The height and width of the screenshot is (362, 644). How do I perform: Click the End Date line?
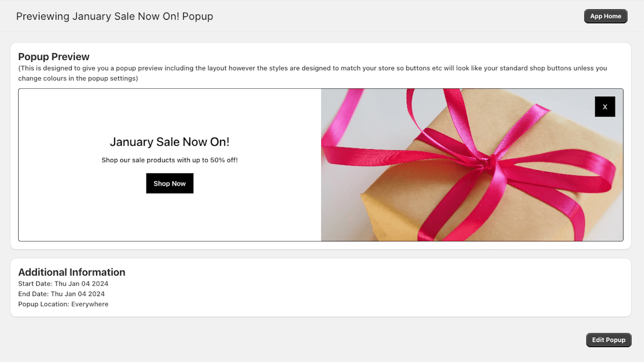coord(61,294)
